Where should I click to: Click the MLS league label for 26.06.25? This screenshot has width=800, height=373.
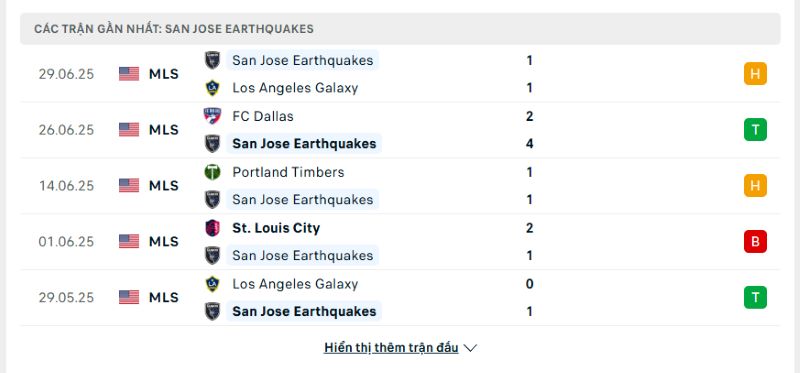[164, 130]
